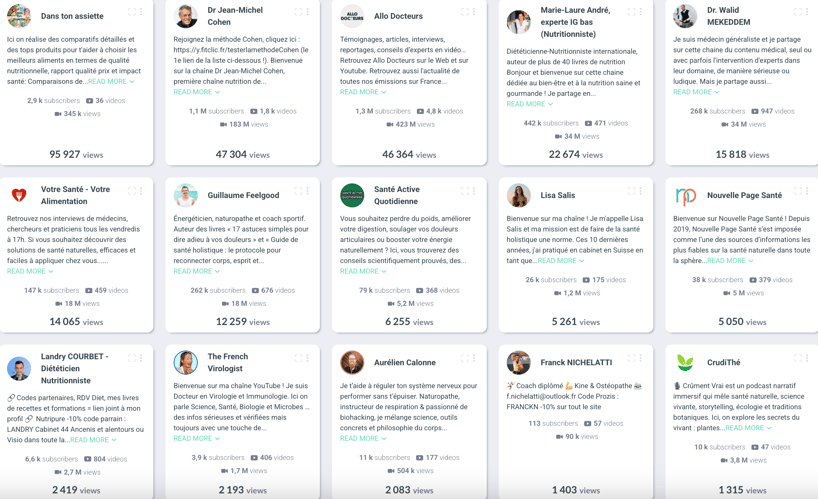Open more options for Lisa Salis card
Image resolution: width=818 pixels, height=499 pixels.
pyautogui.click(x=641, y=191)
